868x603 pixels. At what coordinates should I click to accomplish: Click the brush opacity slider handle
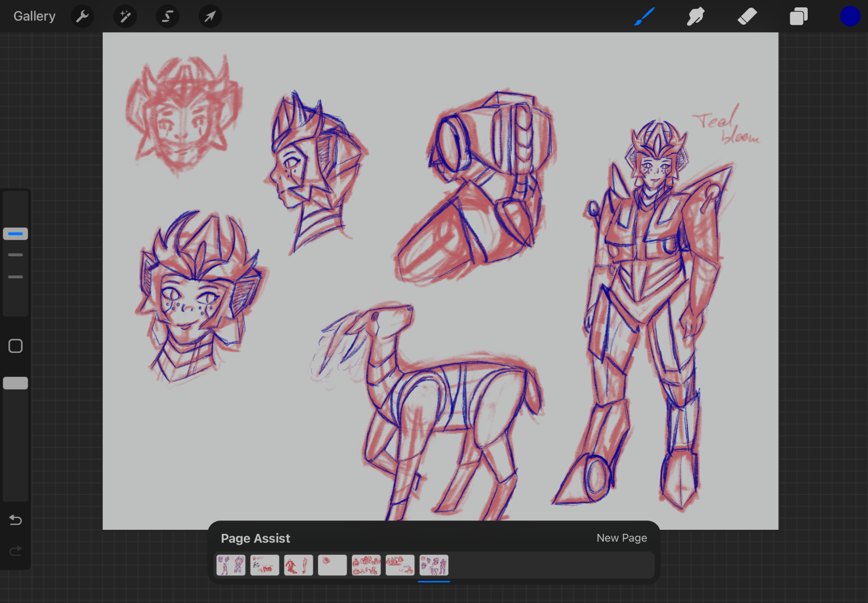pos(16,383)
